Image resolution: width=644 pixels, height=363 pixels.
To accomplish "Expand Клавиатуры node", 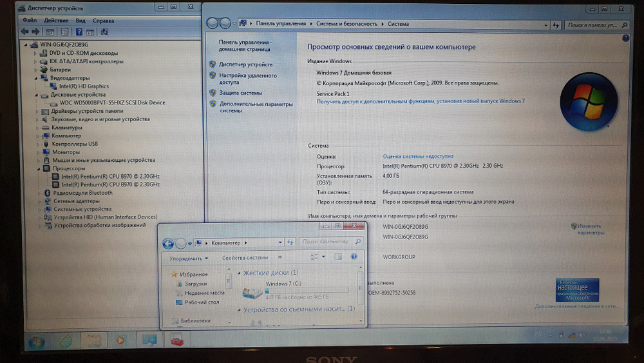I will pos(37,128).
